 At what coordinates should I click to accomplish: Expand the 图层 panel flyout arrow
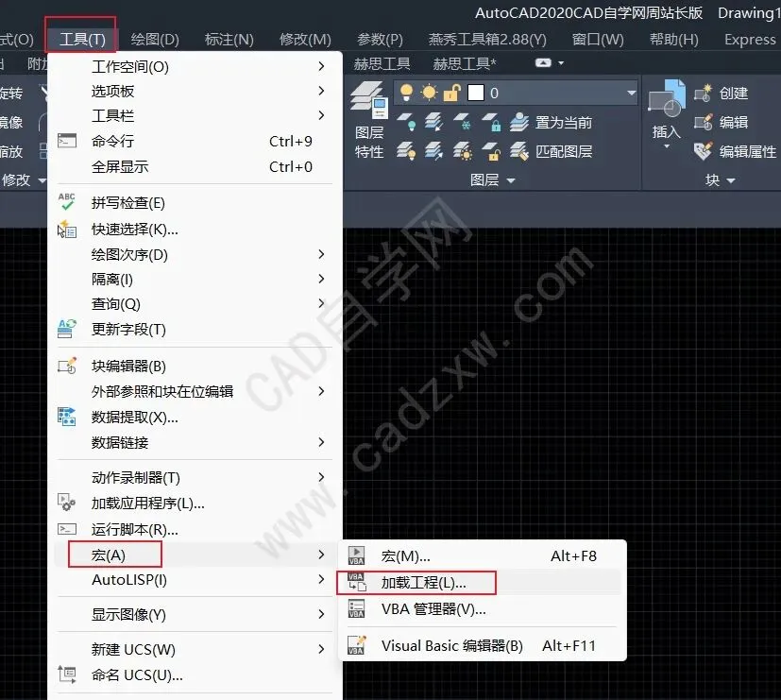point(511,180)
